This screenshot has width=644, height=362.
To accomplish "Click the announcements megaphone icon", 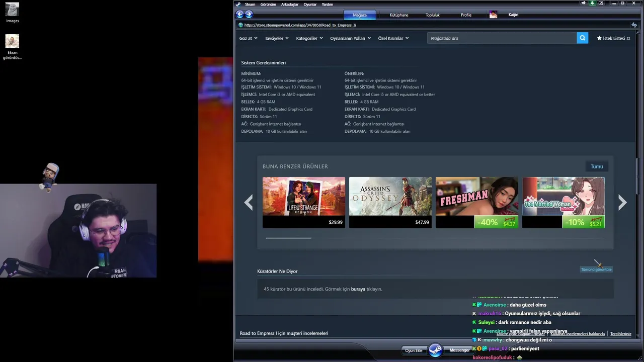I will tap(584, 3).
